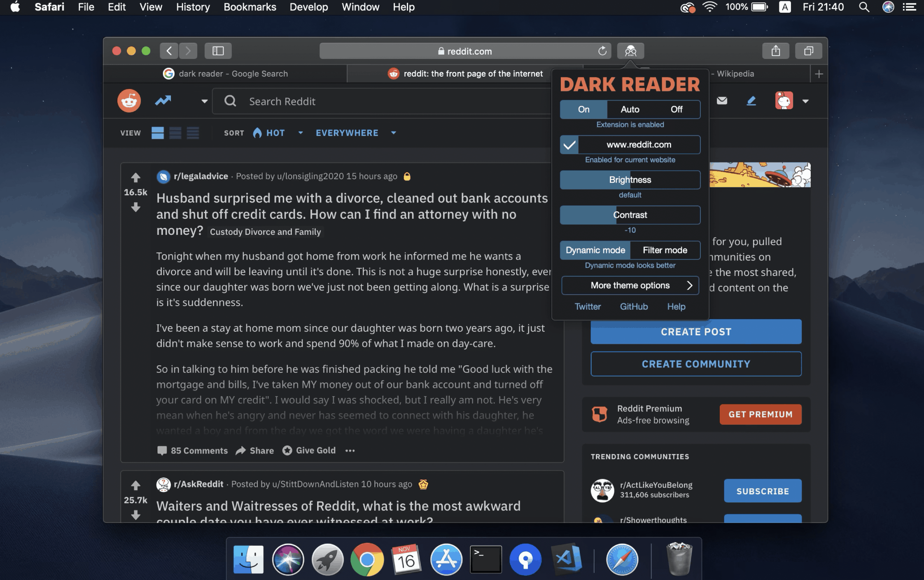Image resolution: width=924 pixels, height=580 pixels.
Task: Open Dark Reader Twitter link
Action: coord(588,306)
